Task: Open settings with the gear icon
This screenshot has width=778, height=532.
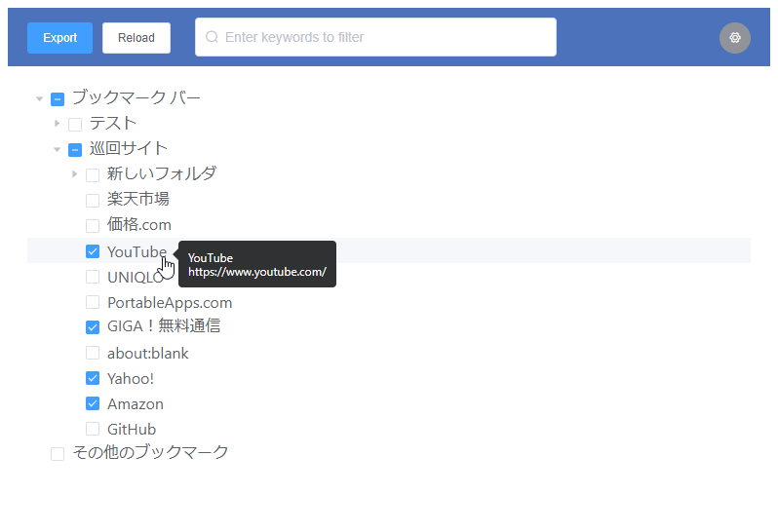Action: 734,38
